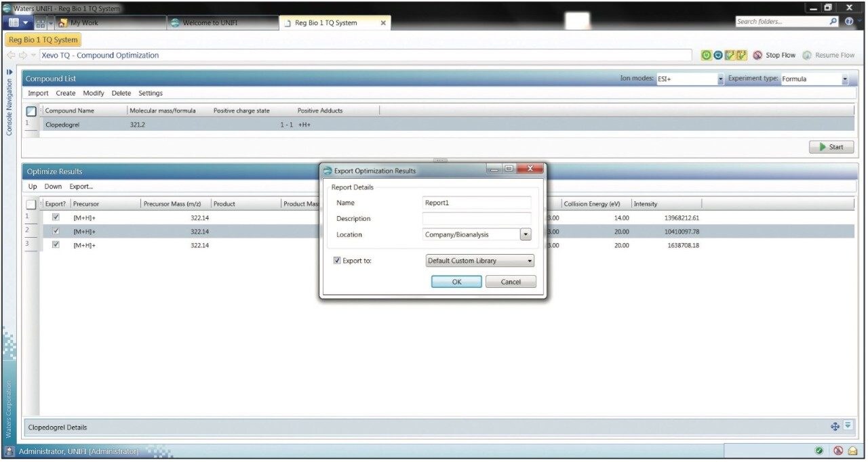This screenshot has width=868, height=462.
Task: Click intensity value 13968212.61
Action: coord(682,218)
